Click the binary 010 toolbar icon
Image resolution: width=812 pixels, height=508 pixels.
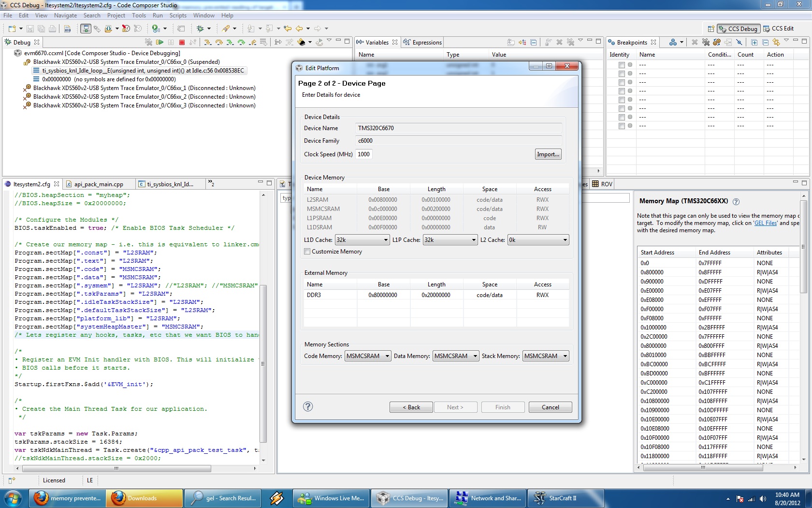(68, 29)
